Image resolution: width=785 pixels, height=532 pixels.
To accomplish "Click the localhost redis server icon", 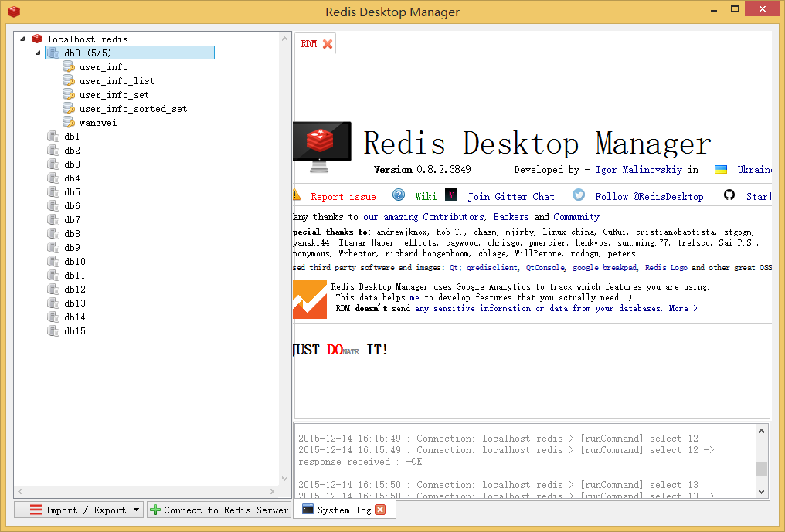I will [37, 39].
